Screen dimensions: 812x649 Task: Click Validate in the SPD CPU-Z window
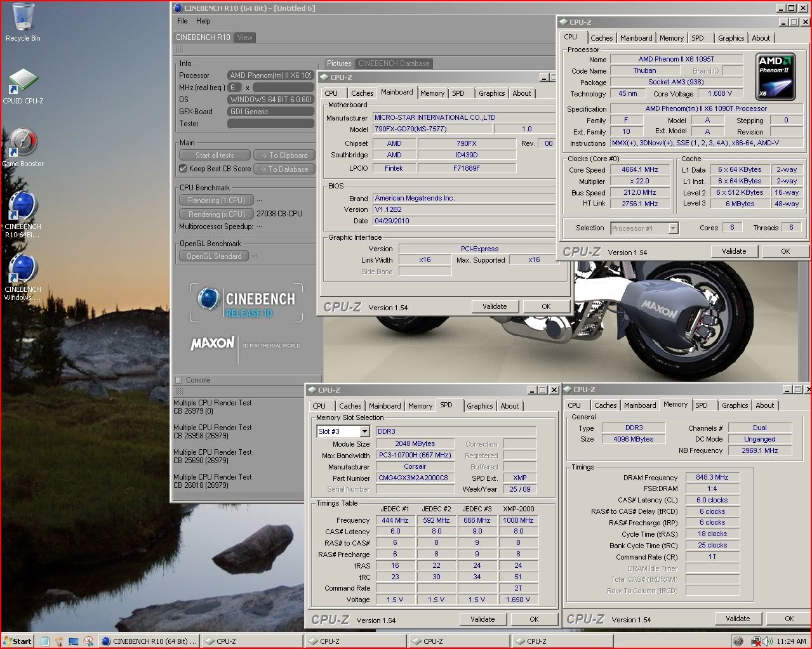pyautogui.click(x=483, y=619)
